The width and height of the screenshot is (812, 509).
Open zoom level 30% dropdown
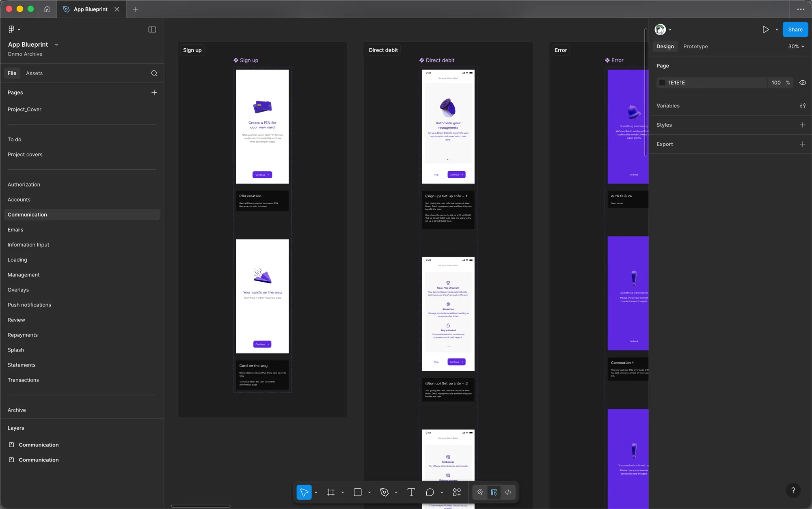point(796,46)
